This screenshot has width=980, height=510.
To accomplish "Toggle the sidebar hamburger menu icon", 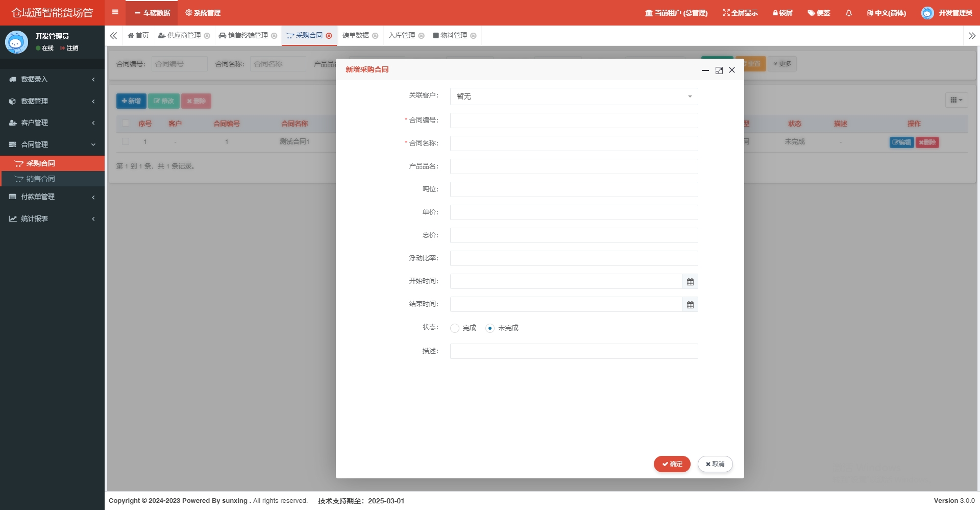I will [115, 12].
